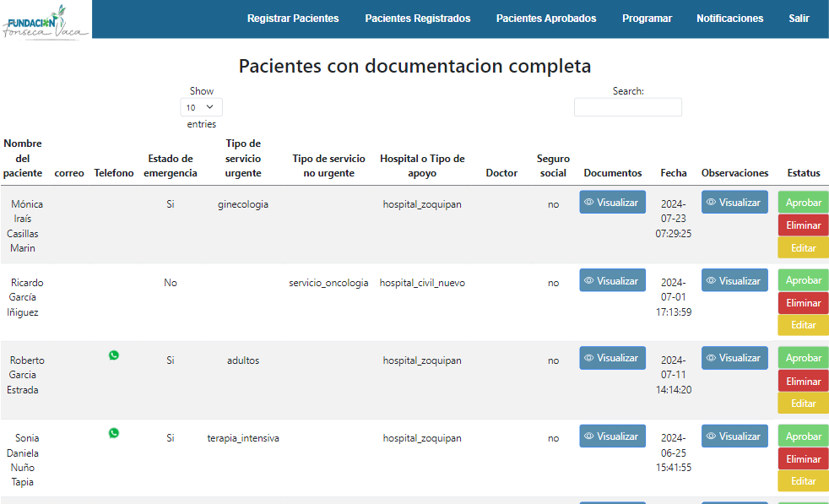
Task: View observations for Roberto Garcia Estrada
Action: (734, 358)
